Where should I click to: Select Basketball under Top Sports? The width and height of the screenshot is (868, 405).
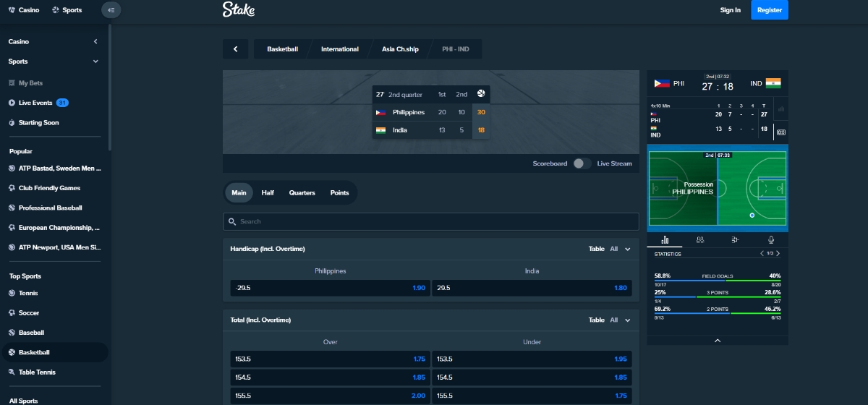click(54, 352)
